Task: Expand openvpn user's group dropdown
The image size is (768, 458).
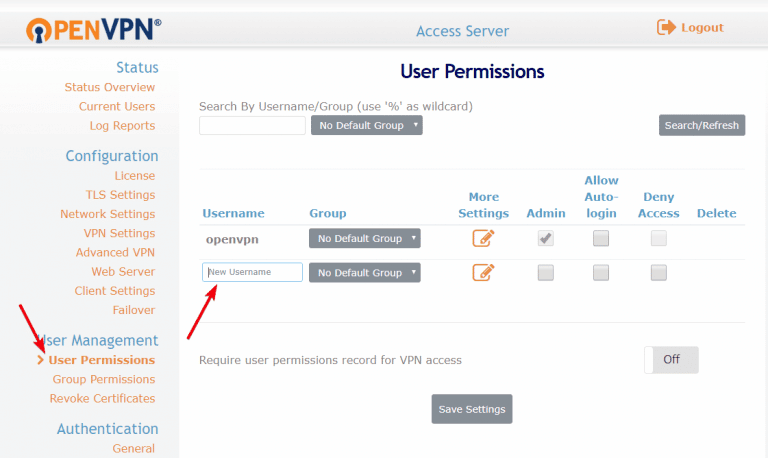Action: (365, 239)
